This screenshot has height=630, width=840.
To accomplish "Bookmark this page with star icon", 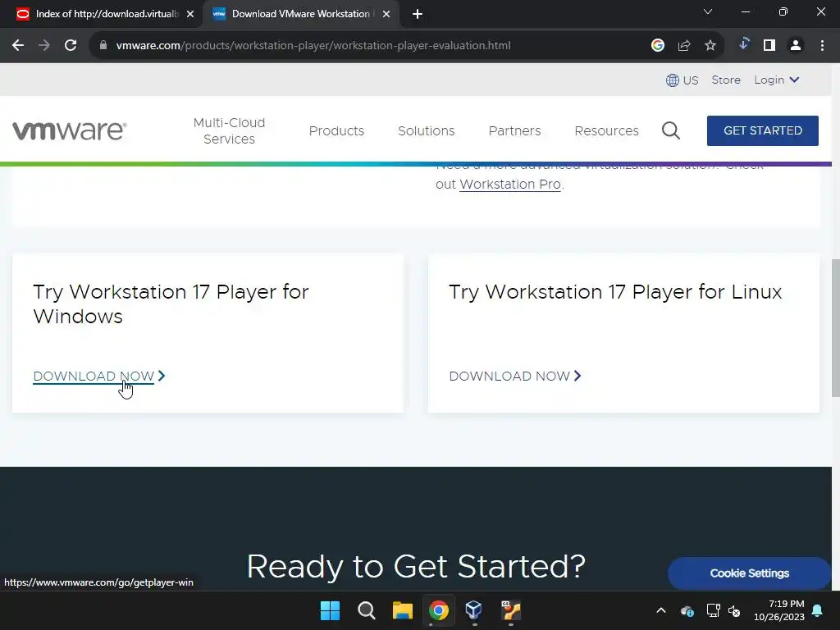I will [x=710, y=46].
